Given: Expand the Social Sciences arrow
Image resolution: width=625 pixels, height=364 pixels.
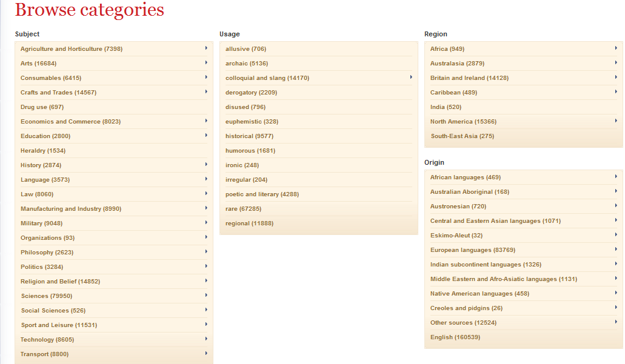Looking at the screenshot, I should click(206, 310).
